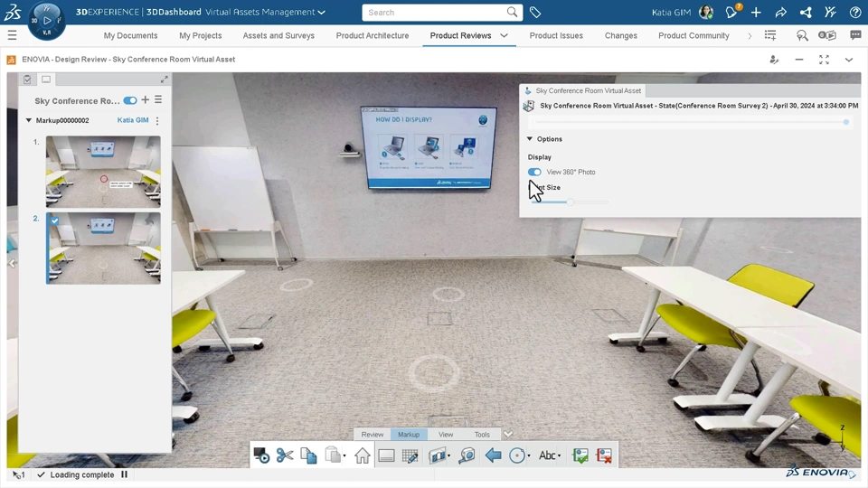Click the slide tab icon in side panel
The width and height of the screenshot is (868, 488).
(46, 80)
